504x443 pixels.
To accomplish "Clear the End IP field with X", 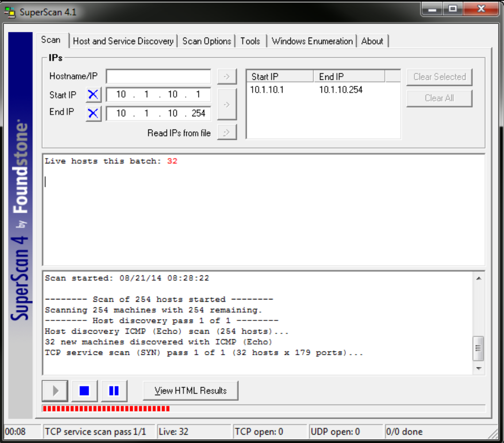I will pos(93,113).
